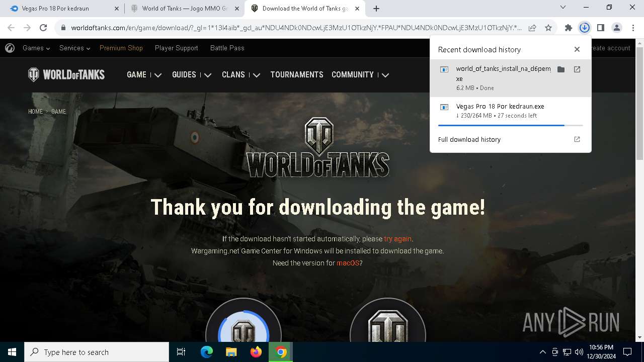Close the Vegas Pro 18 Por kedraun tab
This screenshot has width=644, height=362.
[x=117, y=9]
